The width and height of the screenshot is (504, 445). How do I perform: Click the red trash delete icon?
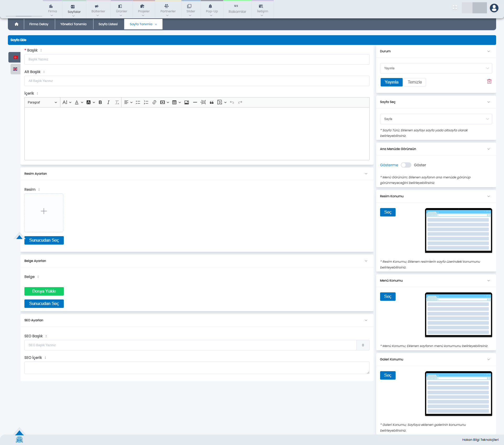[489, 81]
